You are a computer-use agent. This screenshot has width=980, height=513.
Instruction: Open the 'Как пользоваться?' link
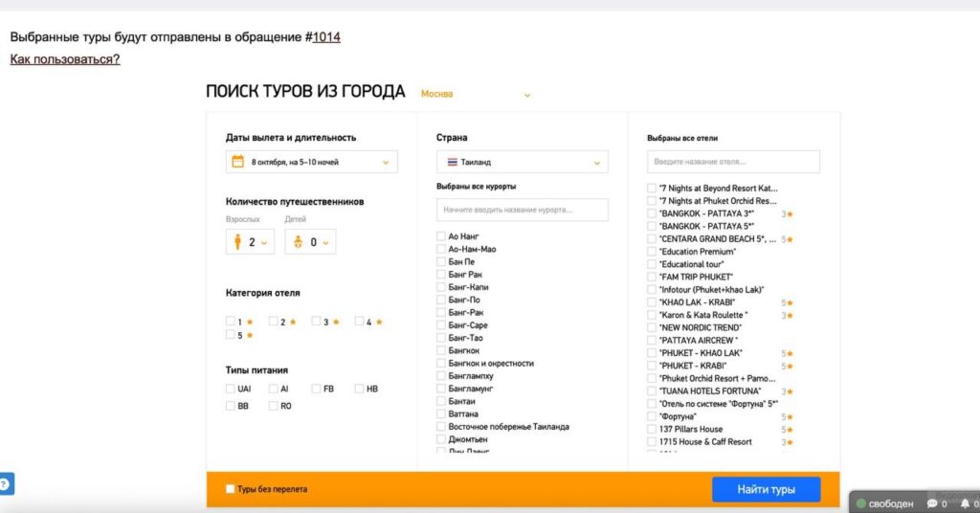tap(65, 59)
